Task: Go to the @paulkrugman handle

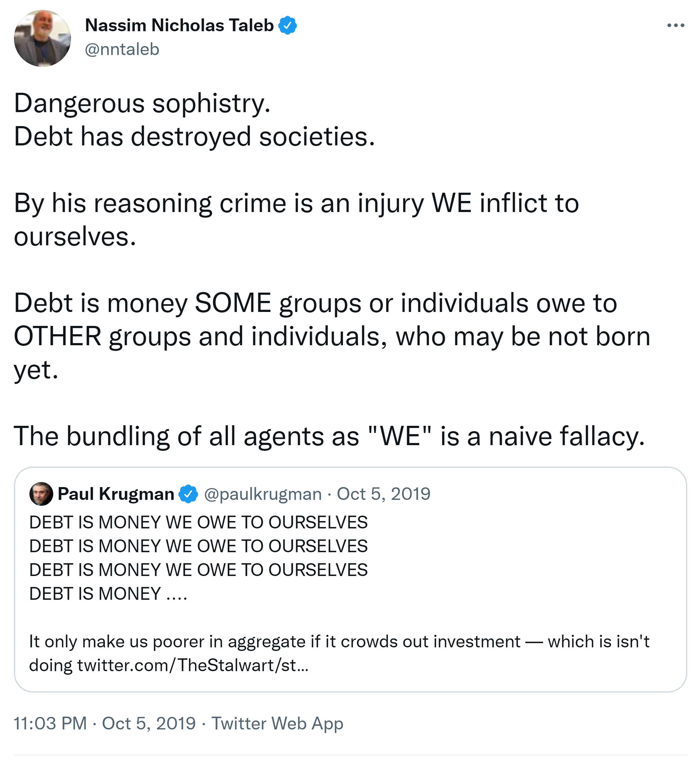Action: pos(263,494)
